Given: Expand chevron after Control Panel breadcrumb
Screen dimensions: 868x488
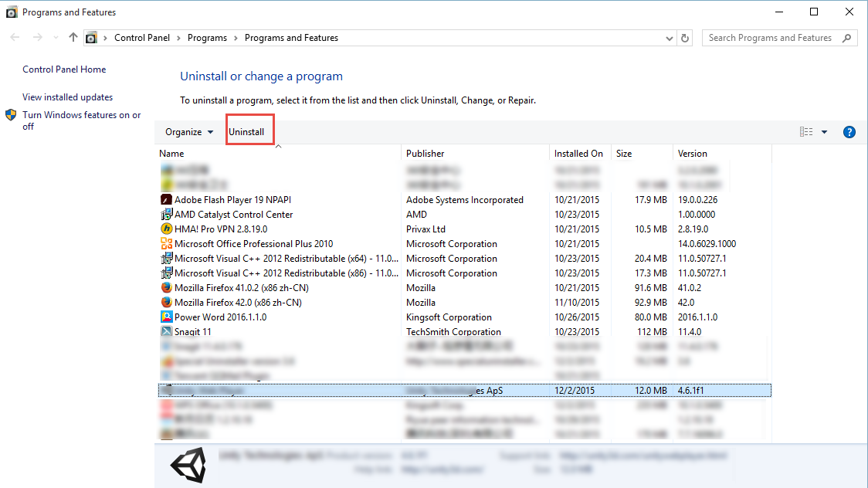Looking at the screenshot, I should 178,38.
